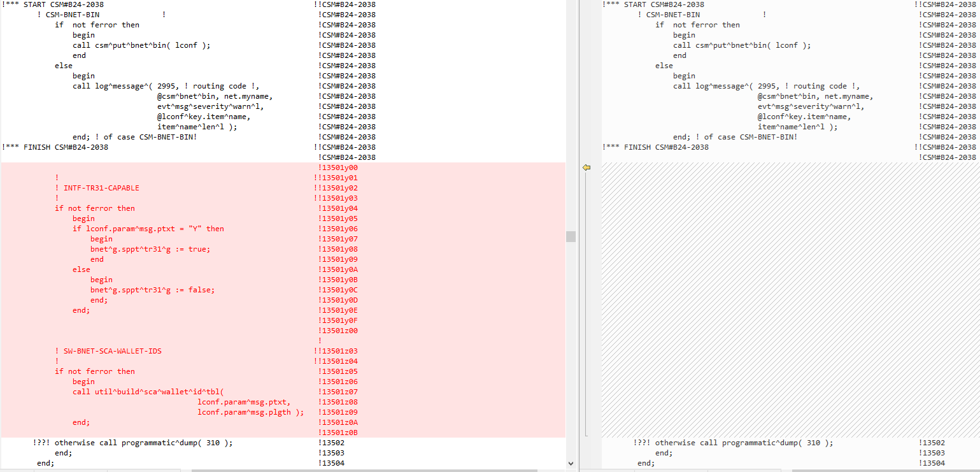Select 'bnet^g.sppt^tr31^g := false;' line
The width and height of the screenshot is (980, 472).
pyautogui.click(x=153, y=290)
